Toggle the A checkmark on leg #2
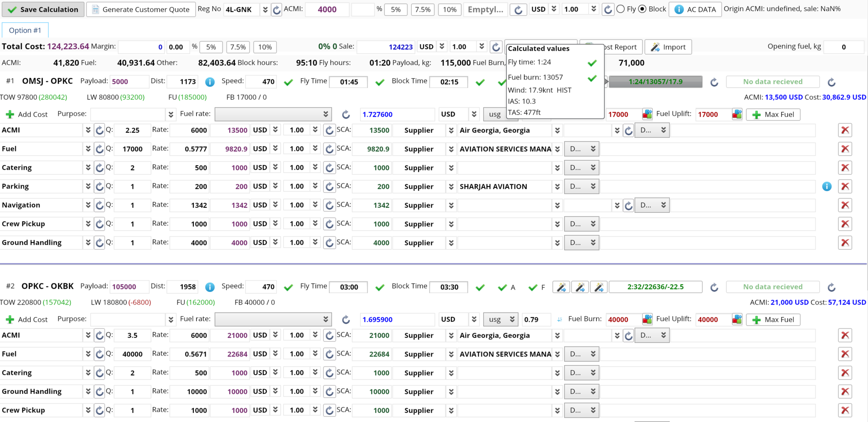Image resolution: width=868 pixels, height=422 pixels. click(502, 286)
